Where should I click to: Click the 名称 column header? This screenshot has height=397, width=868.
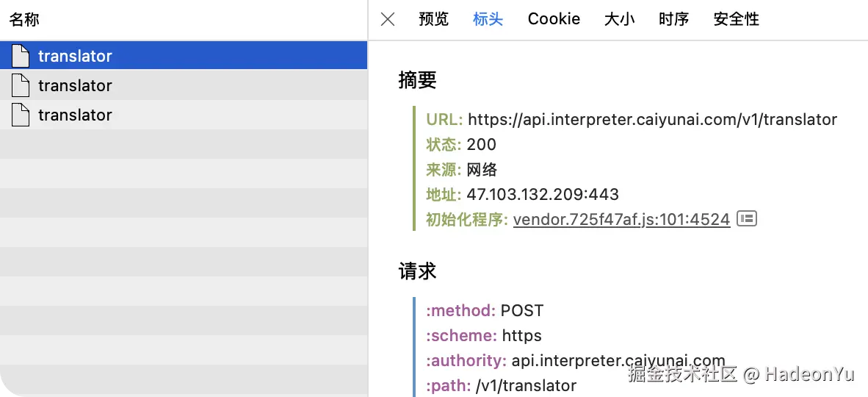[x=24, y=20]
